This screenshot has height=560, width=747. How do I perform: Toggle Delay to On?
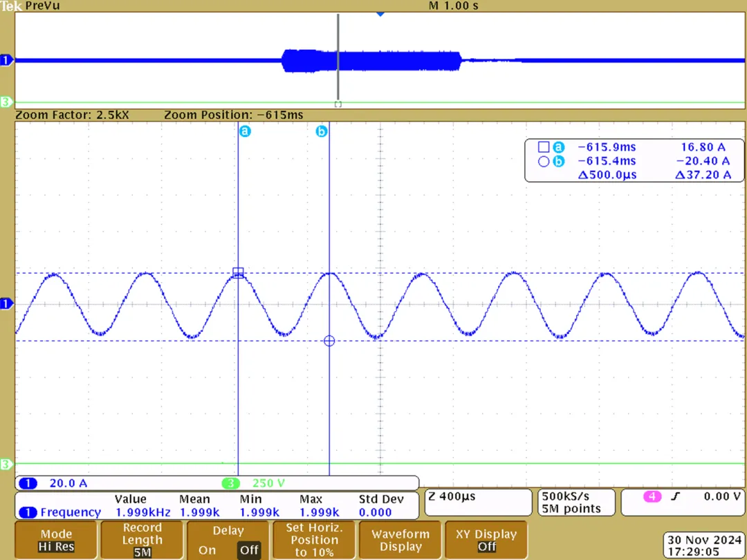click(x=207, y=550)
